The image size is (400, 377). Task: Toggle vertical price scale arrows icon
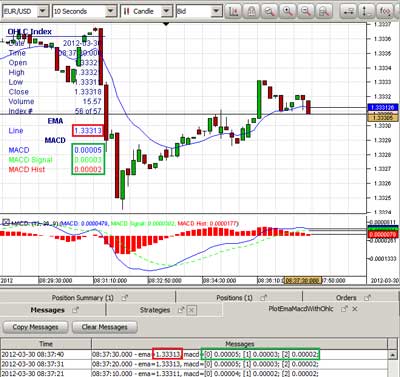[367, 11]
